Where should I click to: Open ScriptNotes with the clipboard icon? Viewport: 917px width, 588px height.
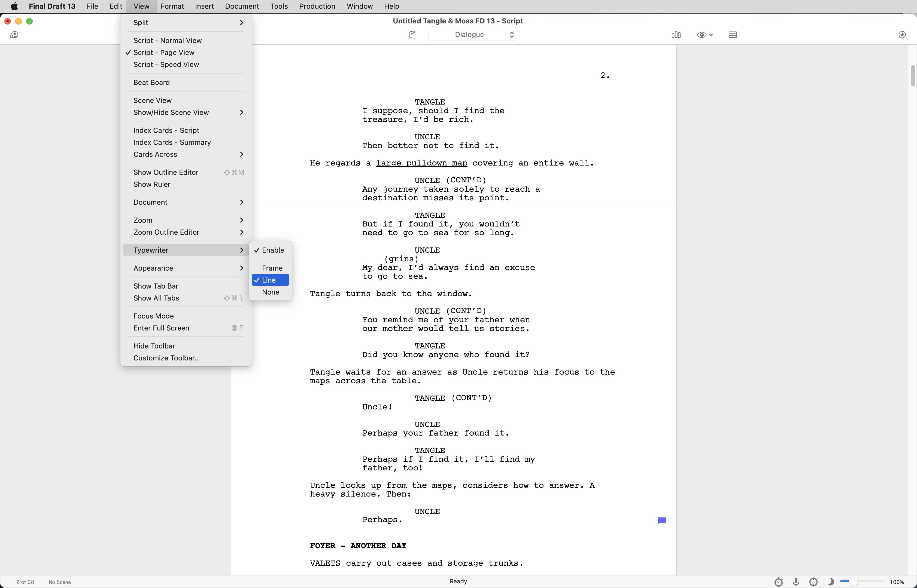click(412, 34)
